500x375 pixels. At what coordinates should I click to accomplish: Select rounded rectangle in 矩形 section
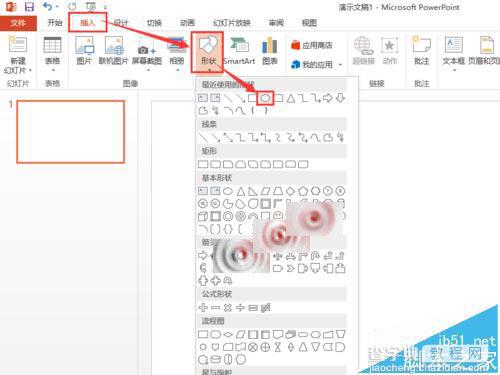215,164
